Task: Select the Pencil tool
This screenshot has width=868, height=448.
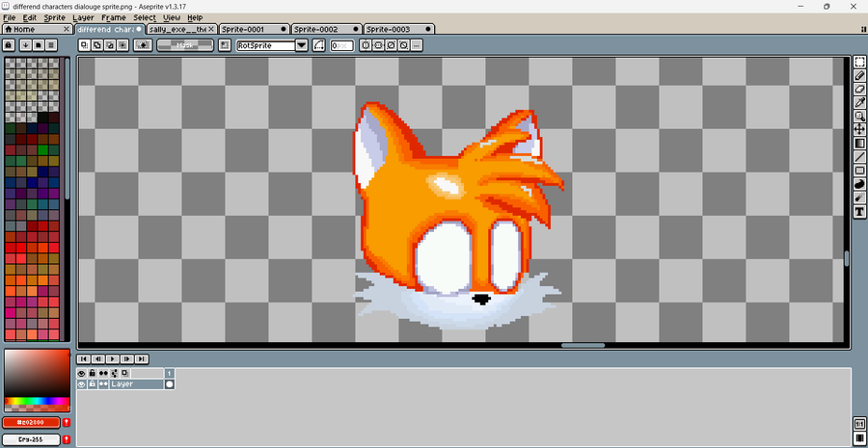Action: coord(859,76)
